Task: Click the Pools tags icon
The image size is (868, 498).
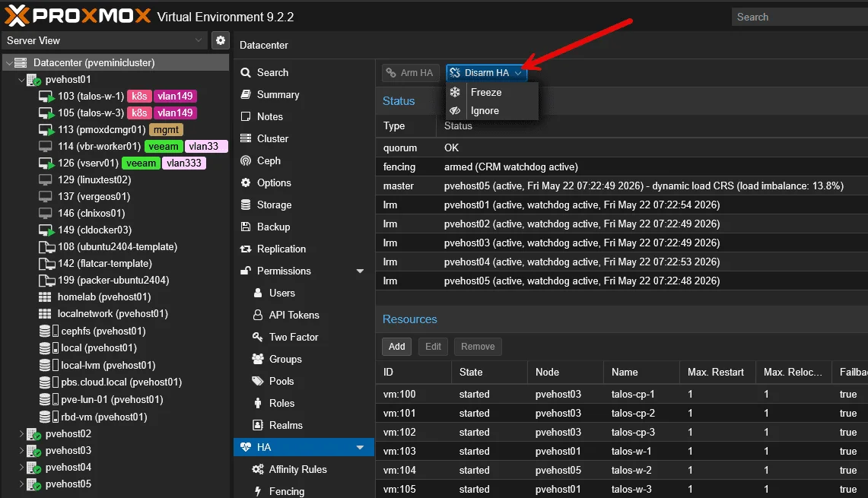Action: pos(258,381)
